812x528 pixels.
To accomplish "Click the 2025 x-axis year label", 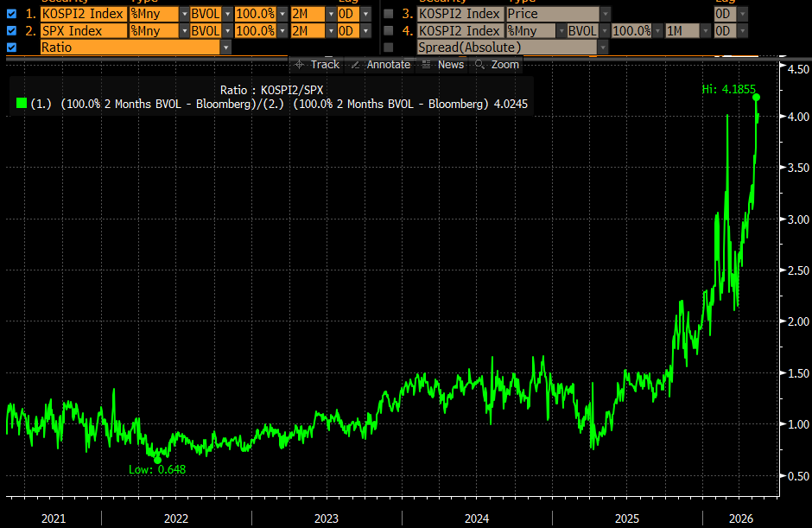I will (626, 518).
